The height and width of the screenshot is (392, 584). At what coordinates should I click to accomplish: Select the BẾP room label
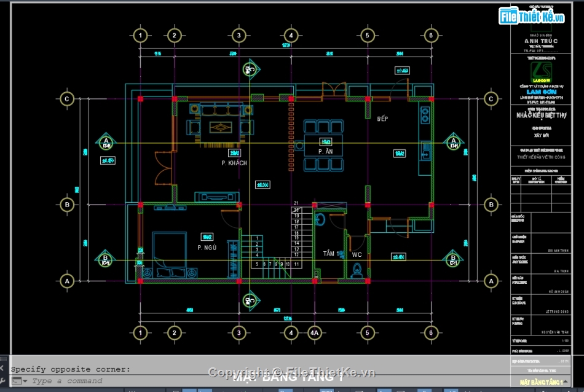382,119
